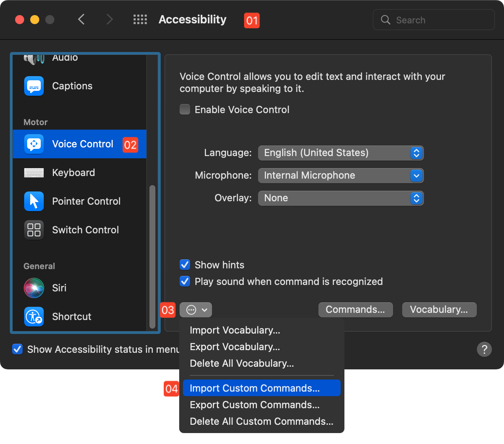Viewport: 504px width, 444px height.
Task: Open the Overlay dropdown menu
Action: [340, 198]
